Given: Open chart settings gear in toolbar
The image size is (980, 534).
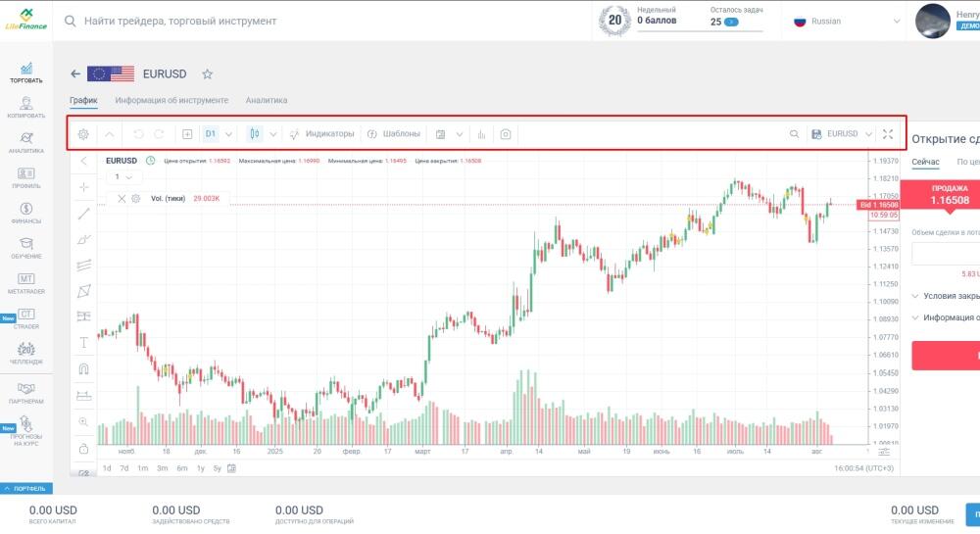Looking at the screenshot, I should click(83, 134).
